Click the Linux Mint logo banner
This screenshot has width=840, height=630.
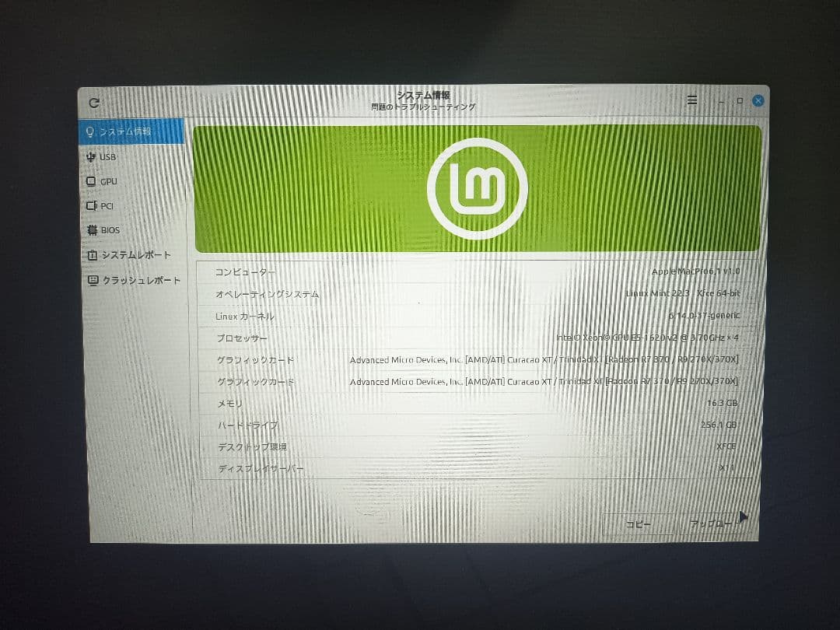477,188
